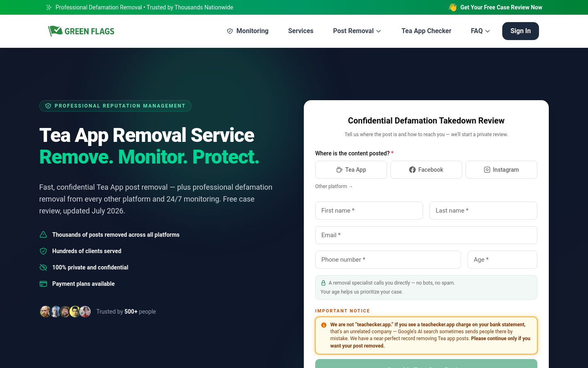Click the credit card icon beside Payment plans
588x368 pixels.
click(x=43, y=284)
